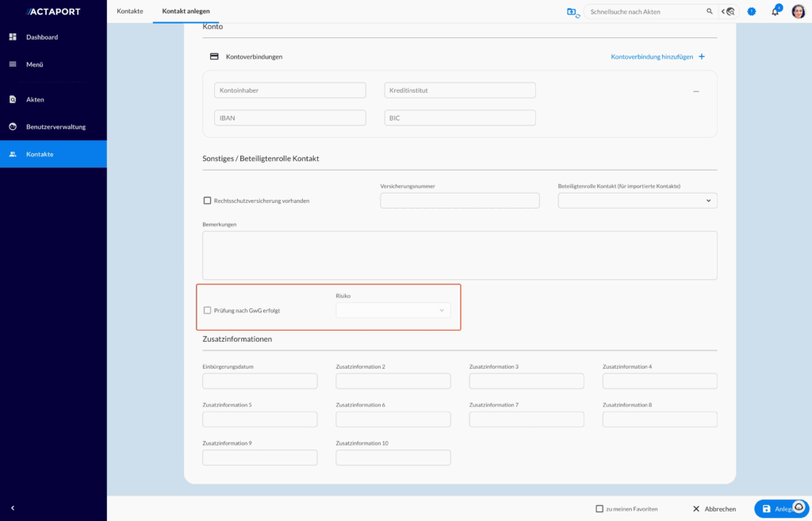Click 'Kontoverbindung hinzufügen' link
Image resolution: width=812 pixels, height=521 pixels.
tap(652, 56)
